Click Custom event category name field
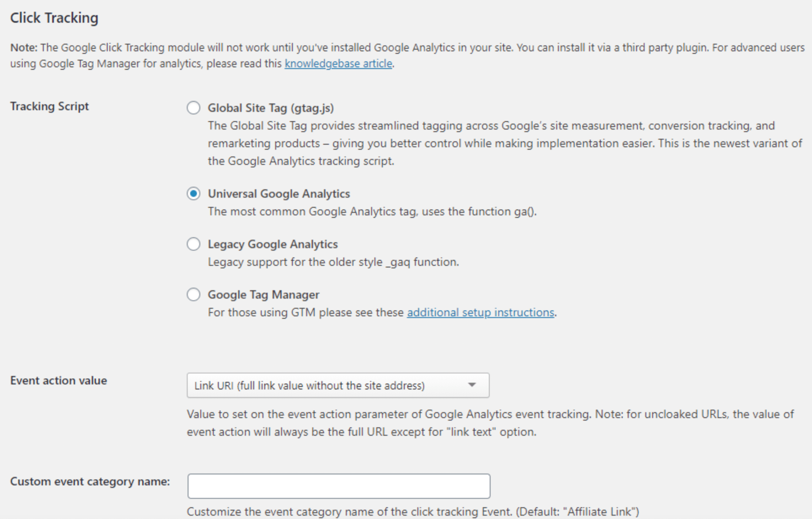Screen dimensions: 812x519 coord(339,486)
